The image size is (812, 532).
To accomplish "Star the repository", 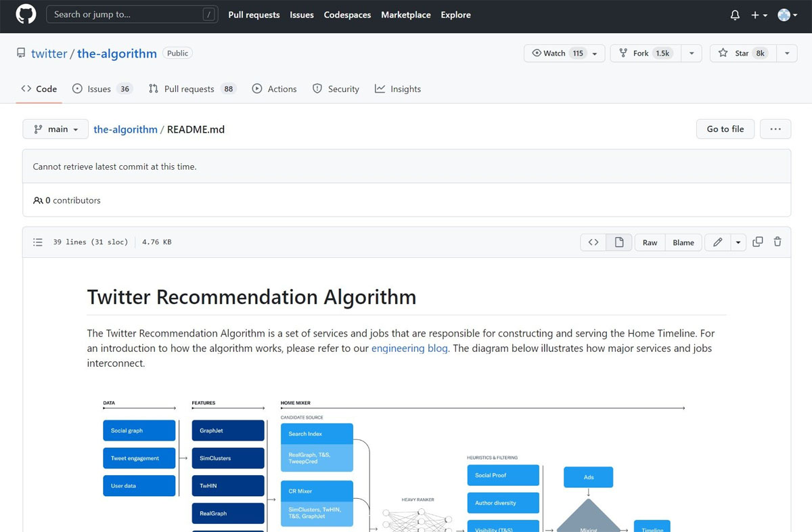I will 743,53.
